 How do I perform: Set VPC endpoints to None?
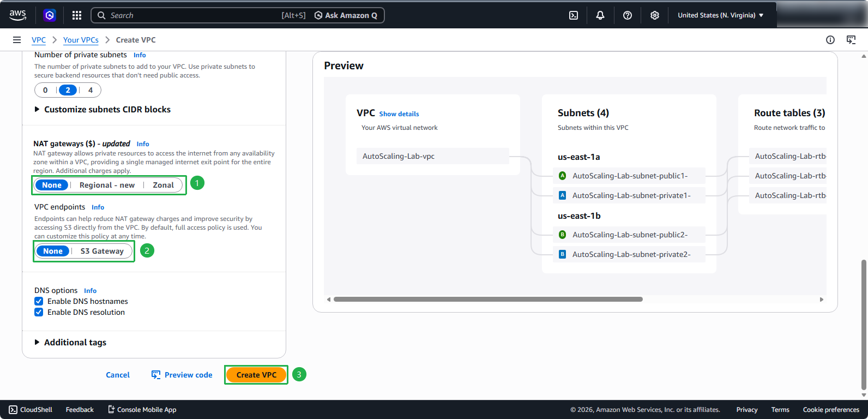[x=53, y=251]
